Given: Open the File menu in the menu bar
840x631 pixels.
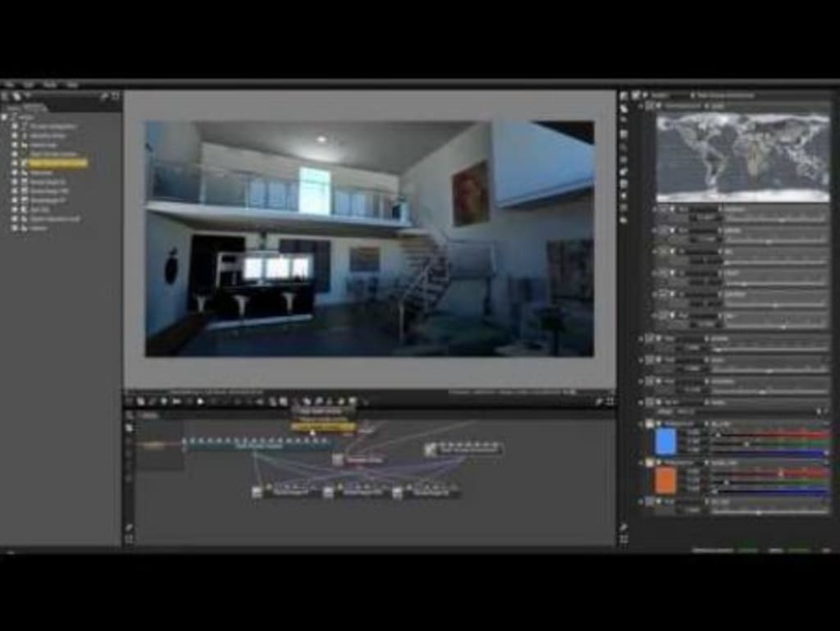Looking at the screenshot, I should click(x=11, y=85).
